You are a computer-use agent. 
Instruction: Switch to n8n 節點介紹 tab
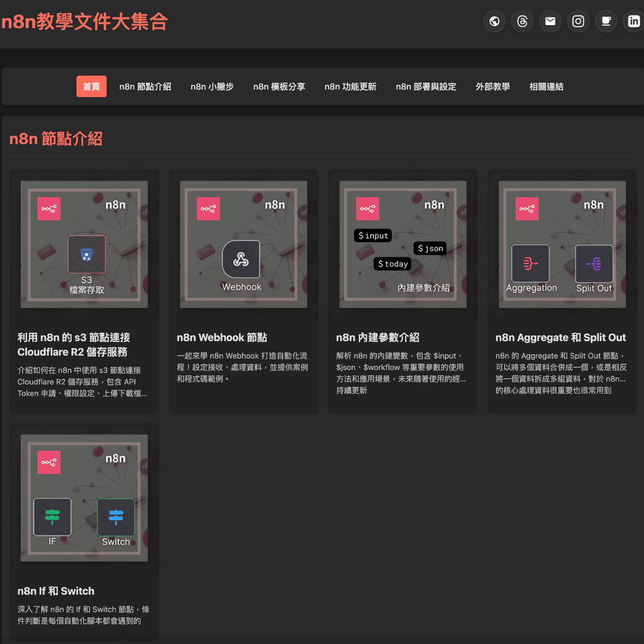point(145,86)
